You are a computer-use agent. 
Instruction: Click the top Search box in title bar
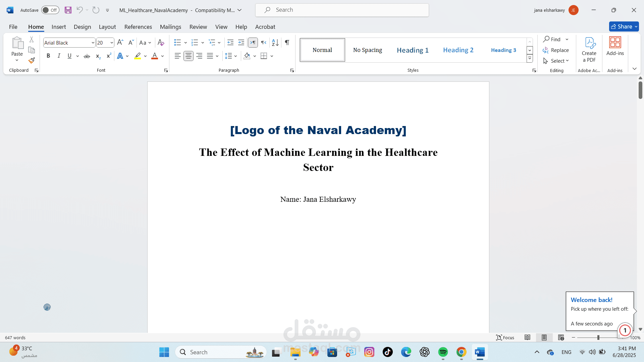click(342, 10)
